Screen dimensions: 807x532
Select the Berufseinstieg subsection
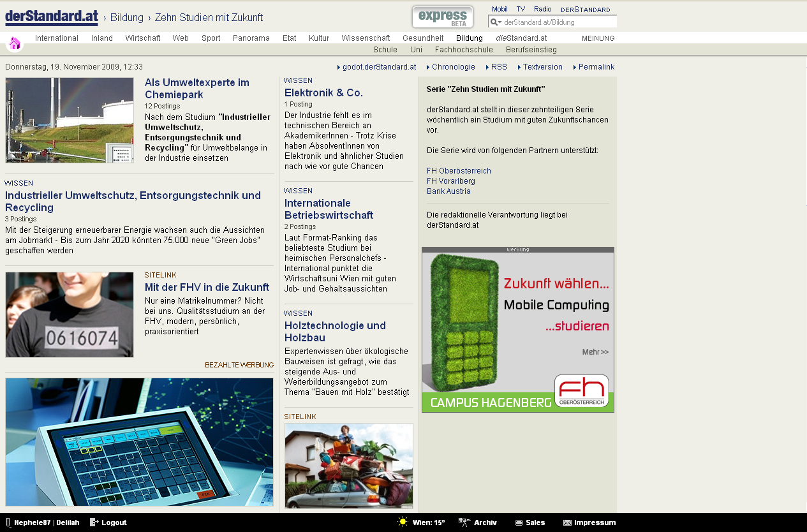[x=531, y=49]
